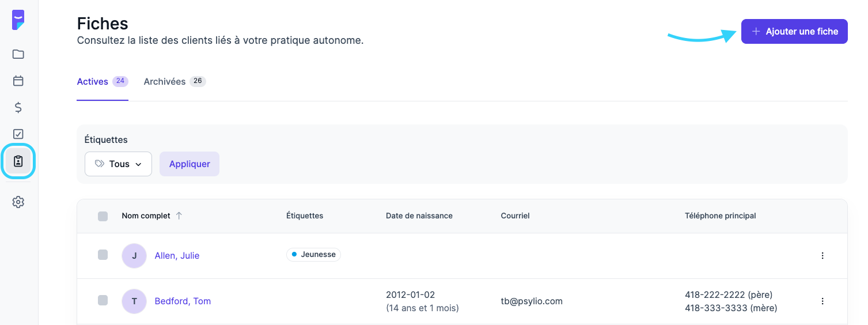Viewport: 868px width, 325px height.
Task: Open the Allen, Julie client link
Action: click(x=177, y=256)
